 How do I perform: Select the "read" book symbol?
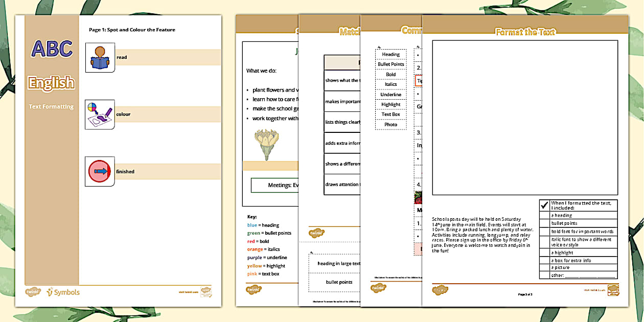tap(100, 57)
